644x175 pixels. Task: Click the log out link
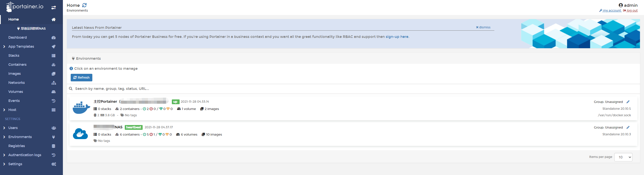630,11
